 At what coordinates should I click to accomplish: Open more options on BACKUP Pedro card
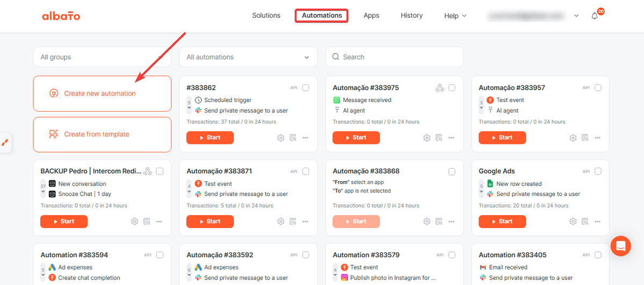(x=159, y=221)
